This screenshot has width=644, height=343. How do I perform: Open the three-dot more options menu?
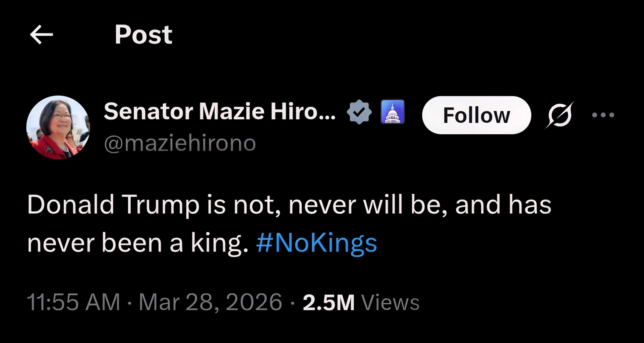point(603,115)
